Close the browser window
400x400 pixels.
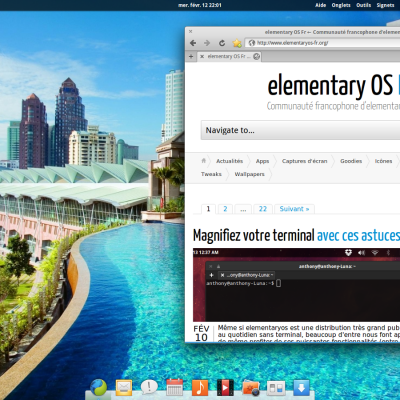coord(191,32)
